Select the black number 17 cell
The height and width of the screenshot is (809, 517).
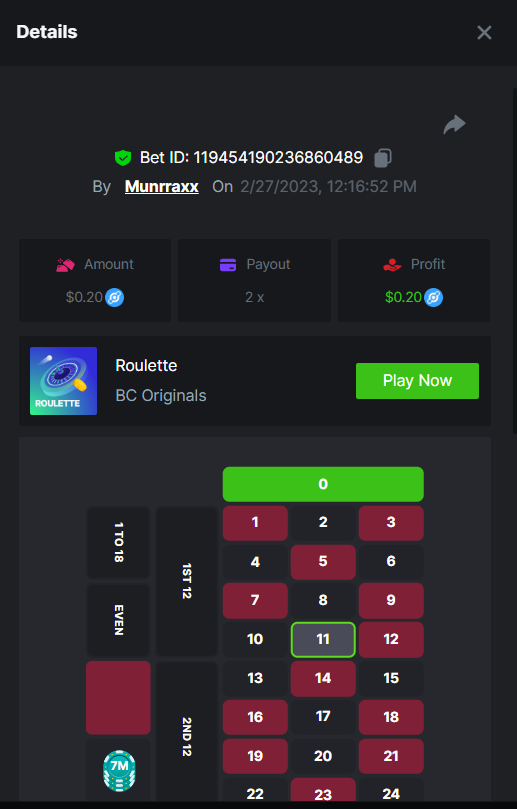click(x=323, y=717)
